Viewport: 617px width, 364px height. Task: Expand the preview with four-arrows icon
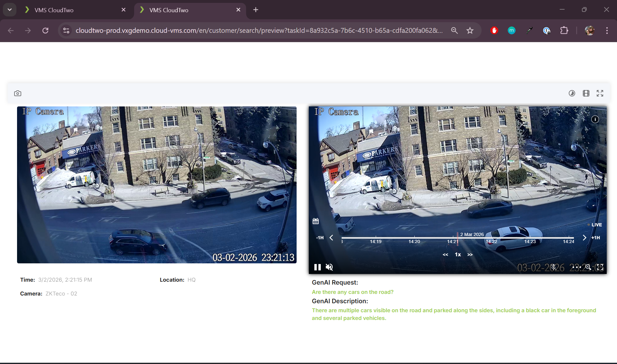pyautogui.click(x=600, y=93)
